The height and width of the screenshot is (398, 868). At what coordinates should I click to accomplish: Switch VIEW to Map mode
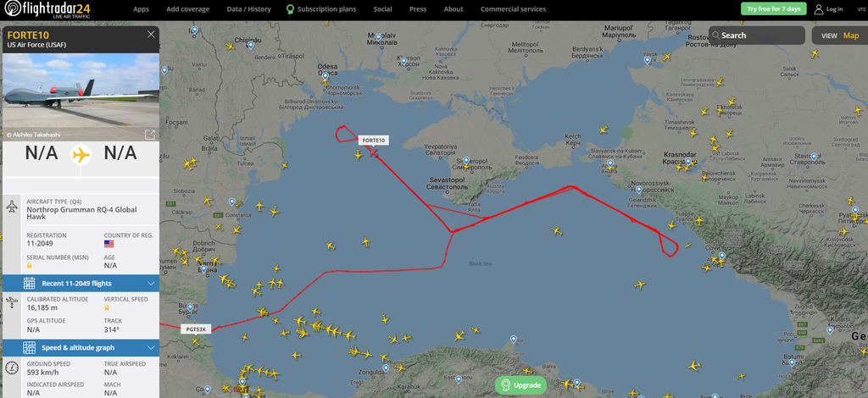coord(851,36)
